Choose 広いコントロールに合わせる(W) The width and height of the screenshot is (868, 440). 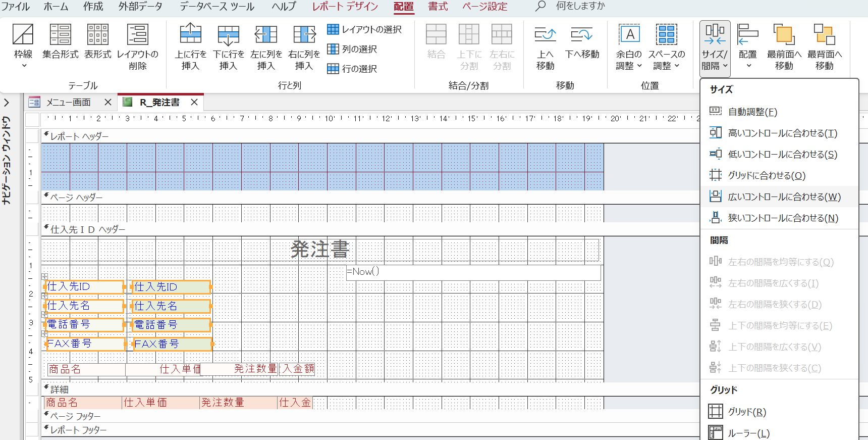(x=780, y=197)
